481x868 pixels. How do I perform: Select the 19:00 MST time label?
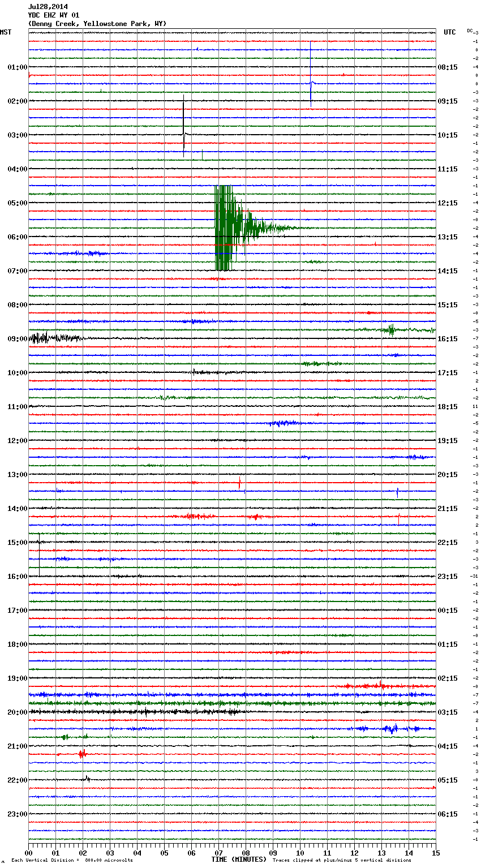coord(18,678)
